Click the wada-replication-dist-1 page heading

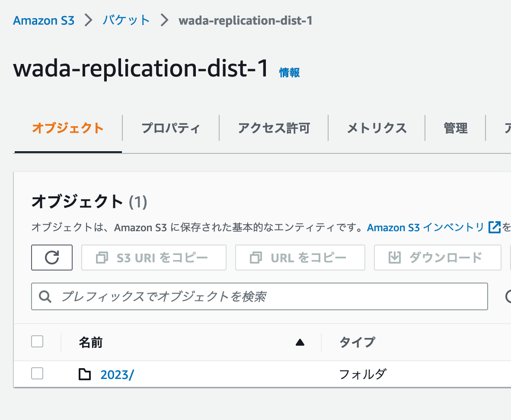pyautogui.click(x=141, y=69)
